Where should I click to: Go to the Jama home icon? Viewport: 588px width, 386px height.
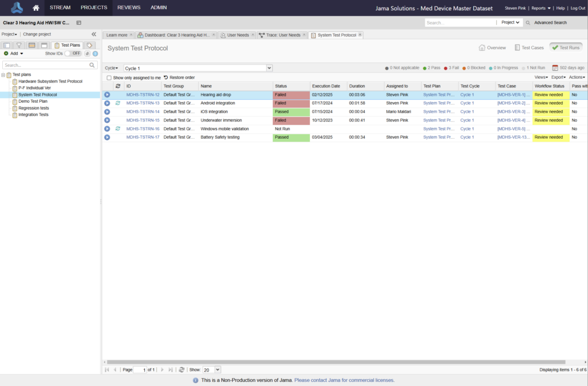36,8
